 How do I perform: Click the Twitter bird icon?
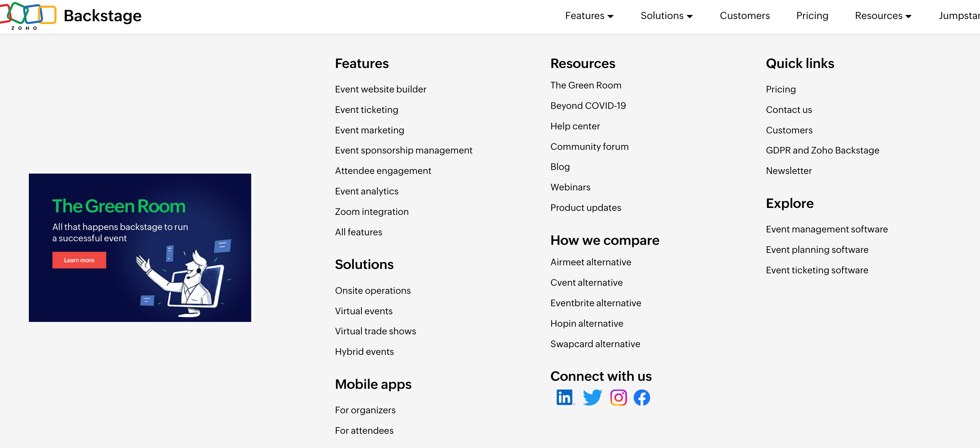592,397
